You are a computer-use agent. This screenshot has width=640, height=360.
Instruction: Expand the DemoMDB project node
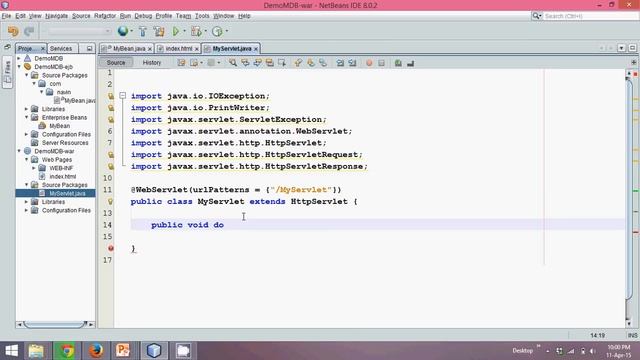tap(19, 58)
